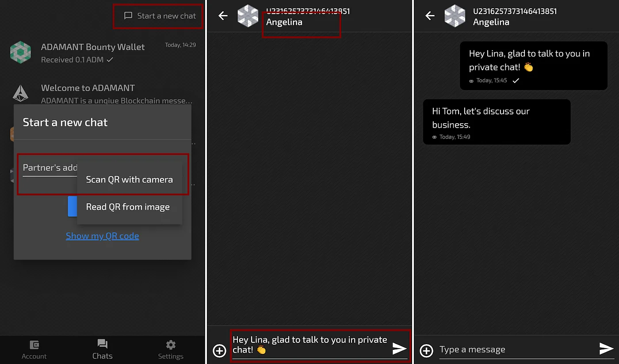Click the delivered checkmark next to Received 0.1 ADM

(110, 60)
